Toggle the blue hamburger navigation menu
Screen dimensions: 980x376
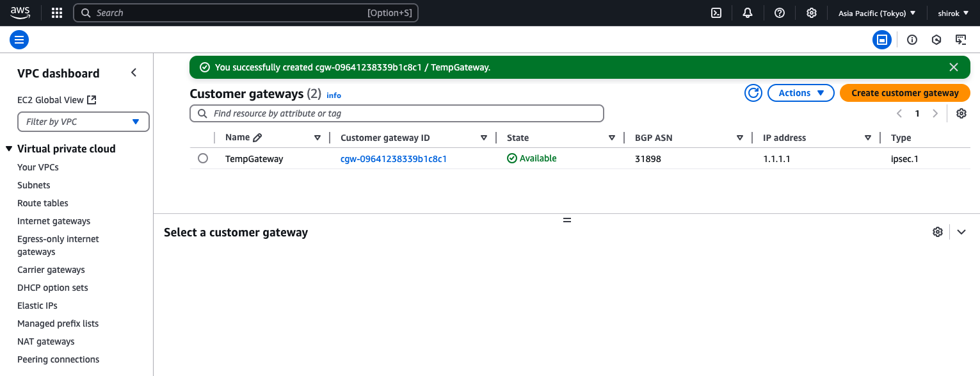pyautogui.click(x=19, y=40)
